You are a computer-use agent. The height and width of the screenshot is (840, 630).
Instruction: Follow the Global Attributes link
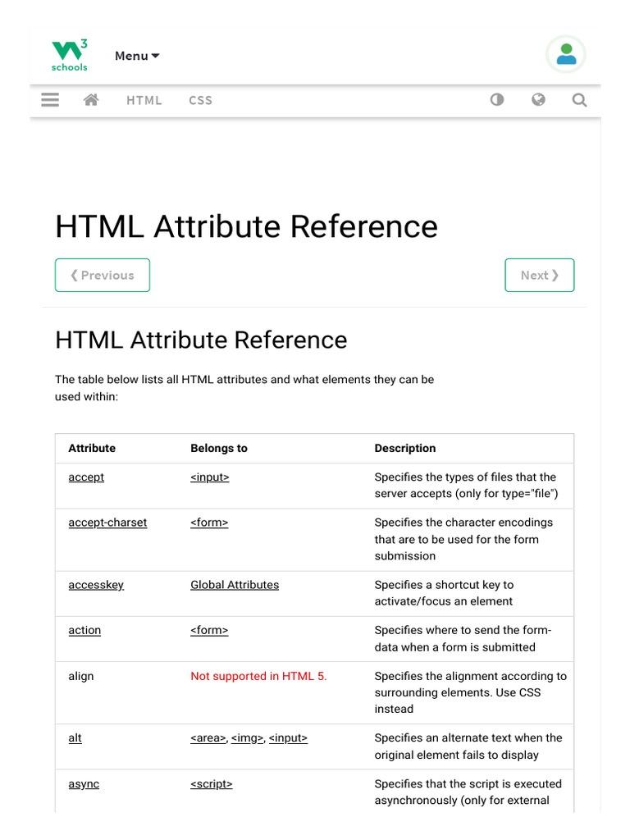[x=235, y=585]
